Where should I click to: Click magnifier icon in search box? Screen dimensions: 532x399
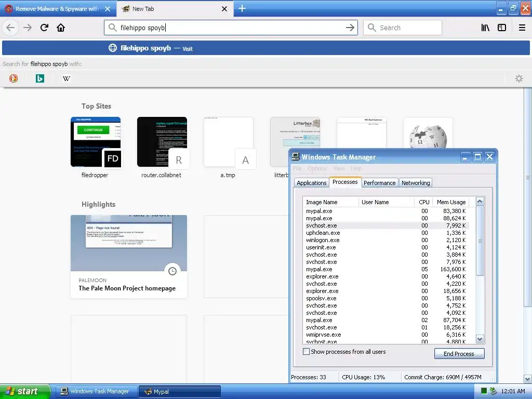[x=372, y=28]
